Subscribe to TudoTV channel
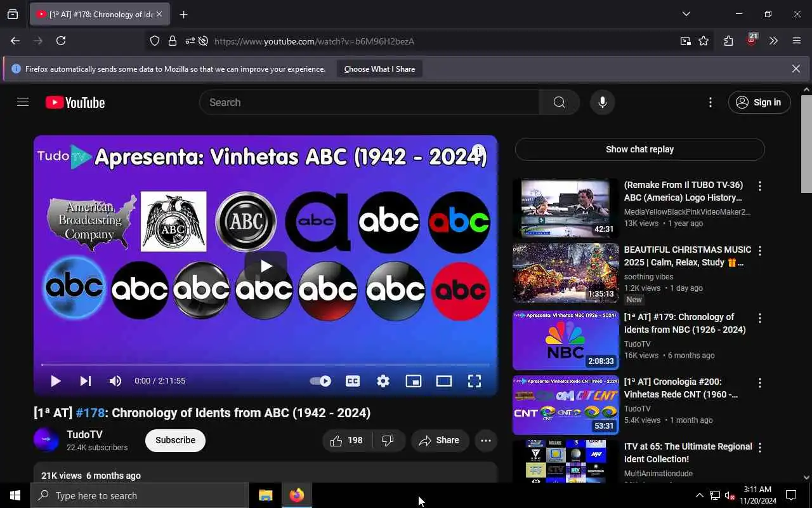Image resolution: width=812 pixels, height=508 pixels. (175, 440)
